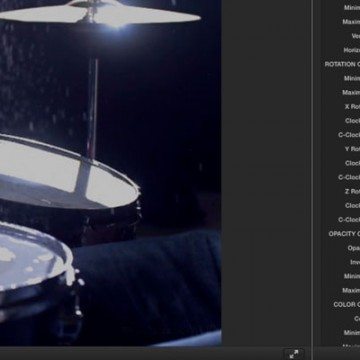Click the Maximum label under OPACITY heading
Screen dimensions: 360x360
click(x=351, y=290)
